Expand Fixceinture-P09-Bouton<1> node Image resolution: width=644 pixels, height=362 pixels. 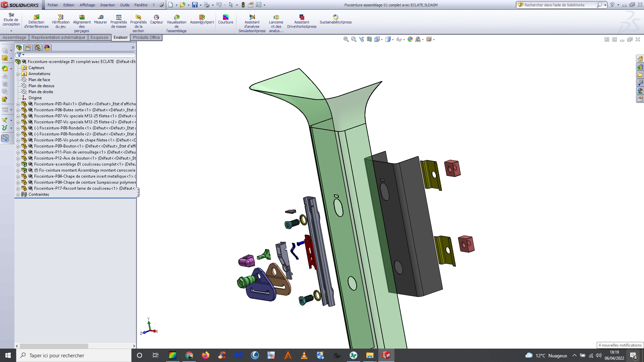(x=18, y=146)
